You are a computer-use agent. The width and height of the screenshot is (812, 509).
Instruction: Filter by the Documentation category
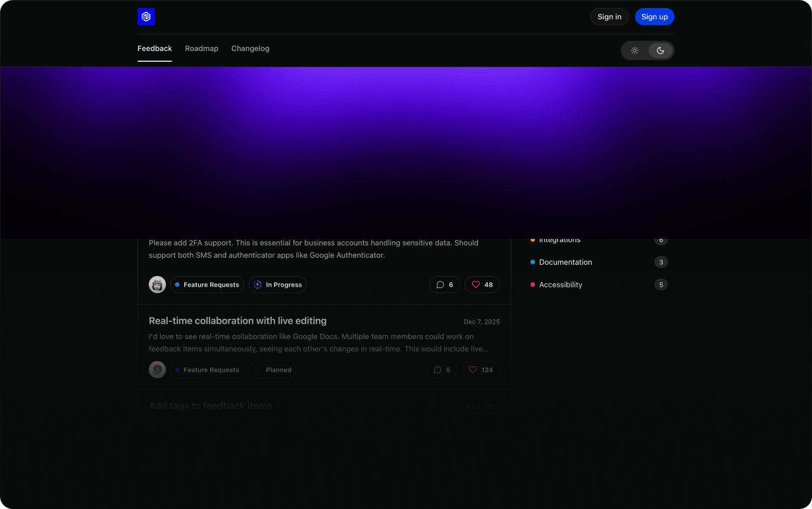point(565,262)
